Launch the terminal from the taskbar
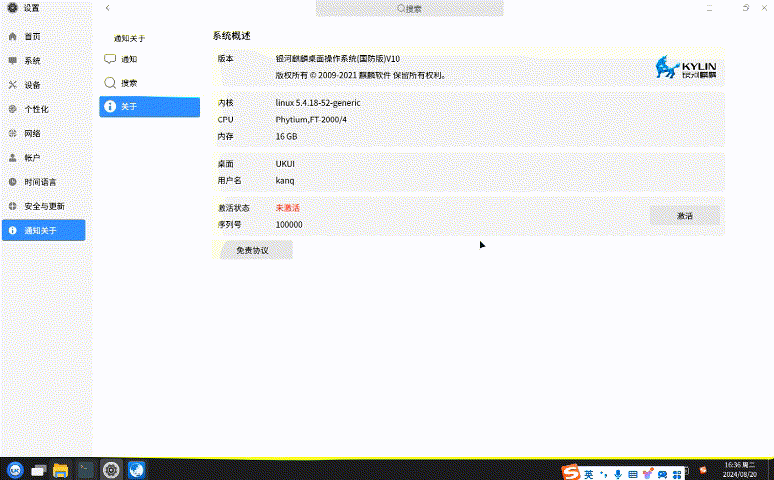 click(x=87, y=469)
